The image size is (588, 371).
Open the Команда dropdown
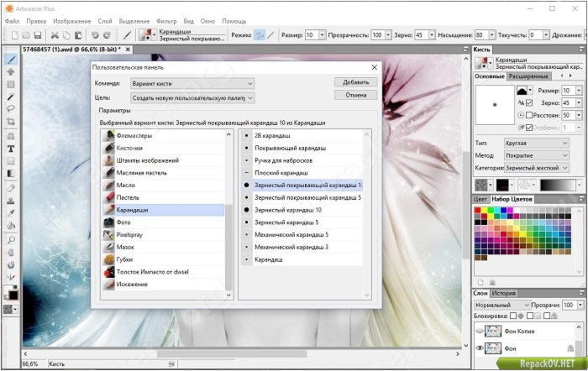(x=192, y=83)
